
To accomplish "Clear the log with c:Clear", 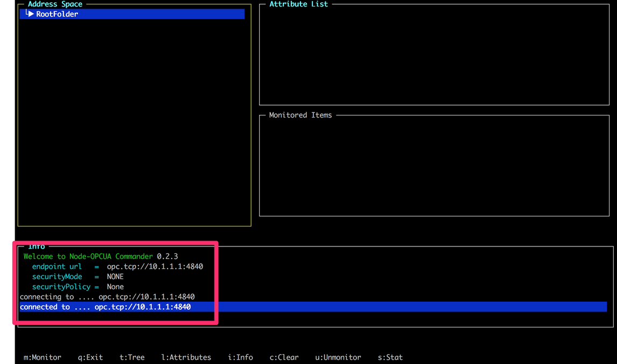I will point(284,357).
